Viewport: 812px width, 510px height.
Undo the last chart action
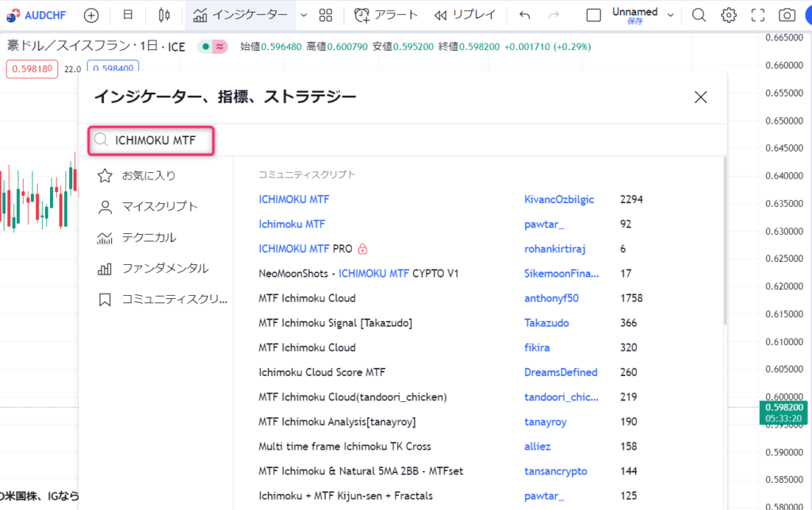pos(525,16)
